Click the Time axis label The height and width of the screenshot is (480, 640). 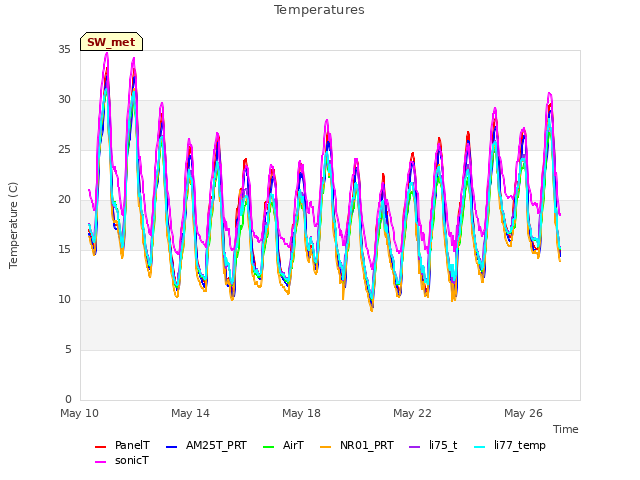coord(566,429)
